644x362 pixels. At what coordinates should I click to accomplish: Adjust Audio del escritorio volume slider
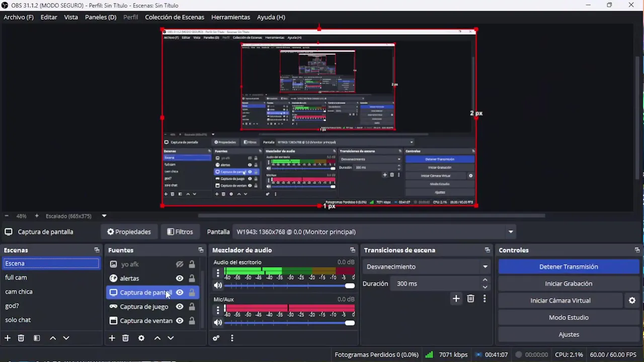[x=289, y=286]
